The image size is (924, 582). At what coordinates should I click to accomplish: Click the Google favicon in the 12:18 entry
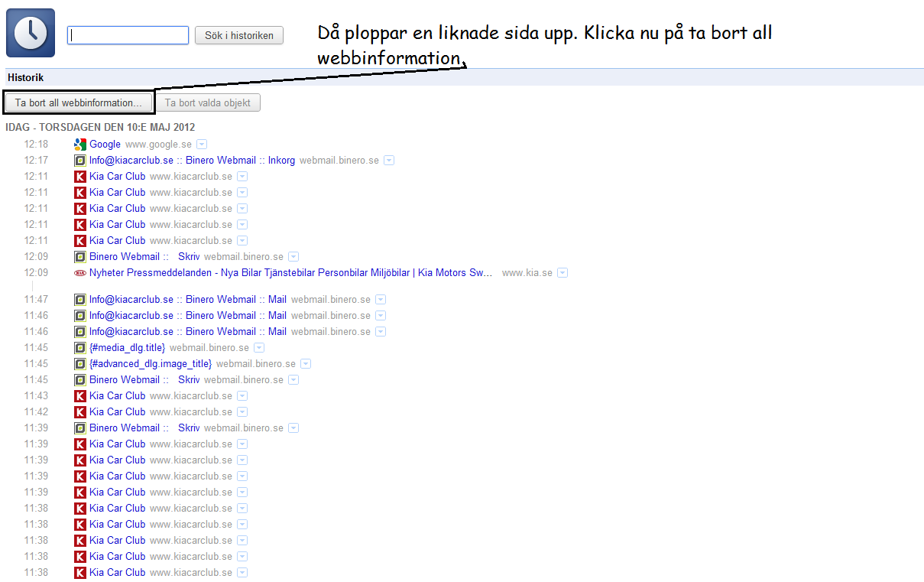[x=79, y=145]
